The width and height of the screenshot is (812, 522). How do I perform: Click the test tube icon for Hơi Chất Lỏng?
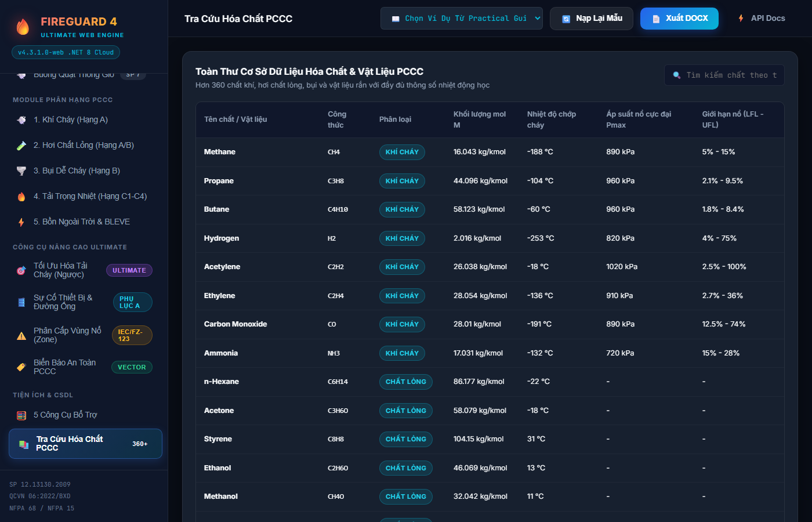(x=21, y=146)
